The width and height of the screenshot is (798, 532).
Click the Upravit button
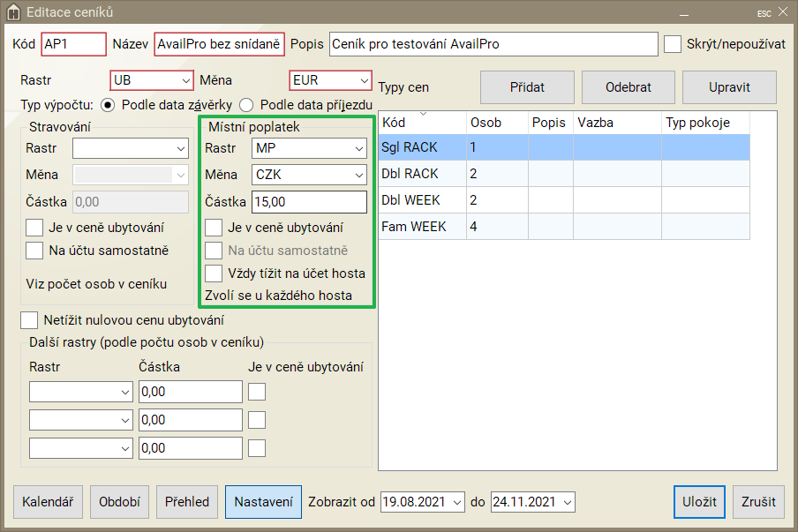(x=729, y=87)
